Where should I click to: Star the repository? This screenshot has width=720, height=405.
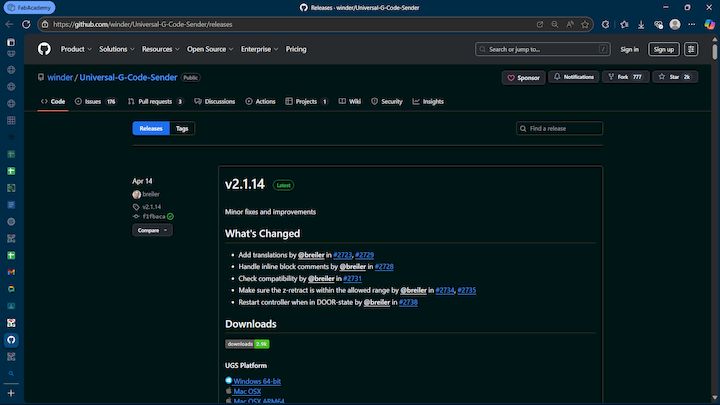pos(675,77)
